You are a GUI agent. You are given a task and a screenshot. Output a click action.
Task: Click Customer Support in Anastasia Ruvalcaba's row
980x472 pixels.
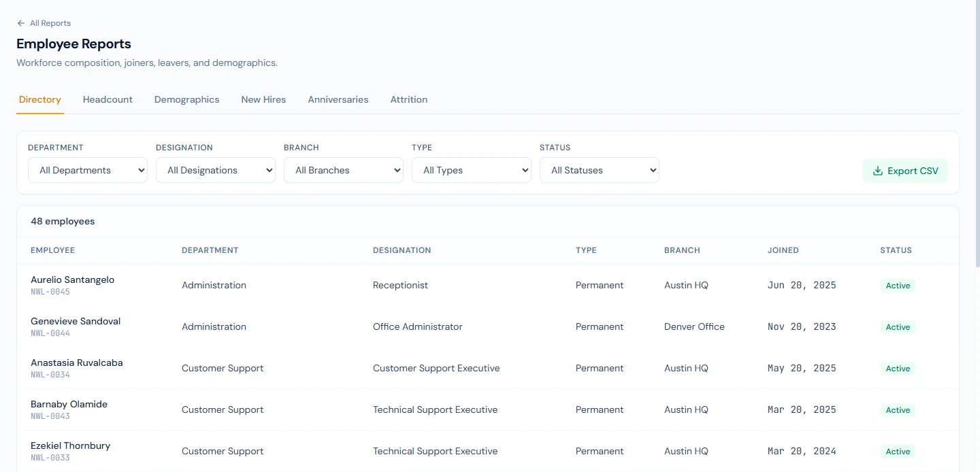coord(223,368)
